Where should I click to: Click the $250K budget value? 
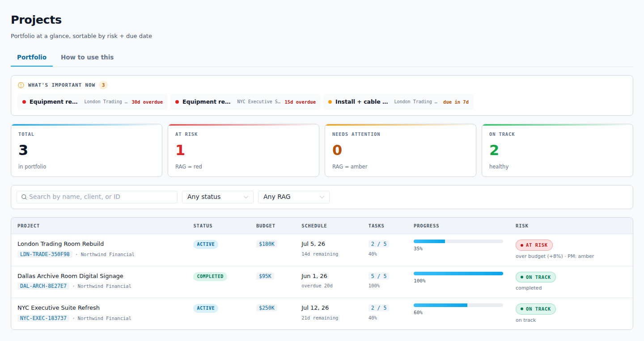[x=267, y=308]
